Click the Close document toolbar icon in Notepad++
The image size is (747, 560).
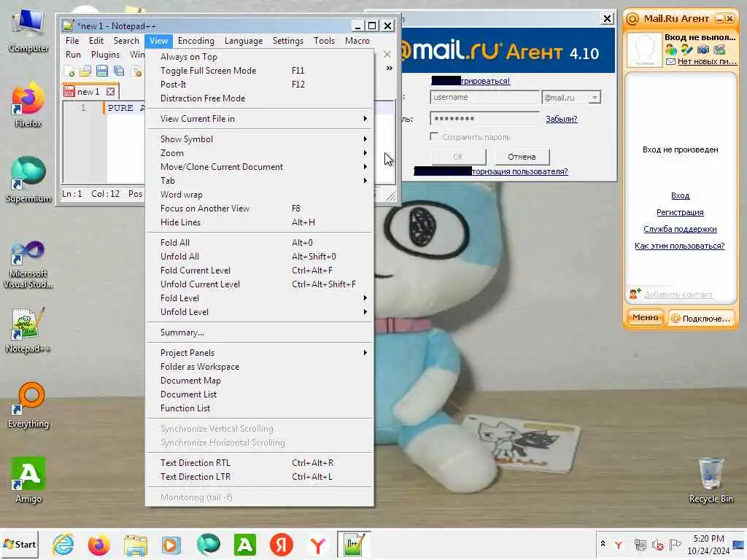click(x=136, y=71)
